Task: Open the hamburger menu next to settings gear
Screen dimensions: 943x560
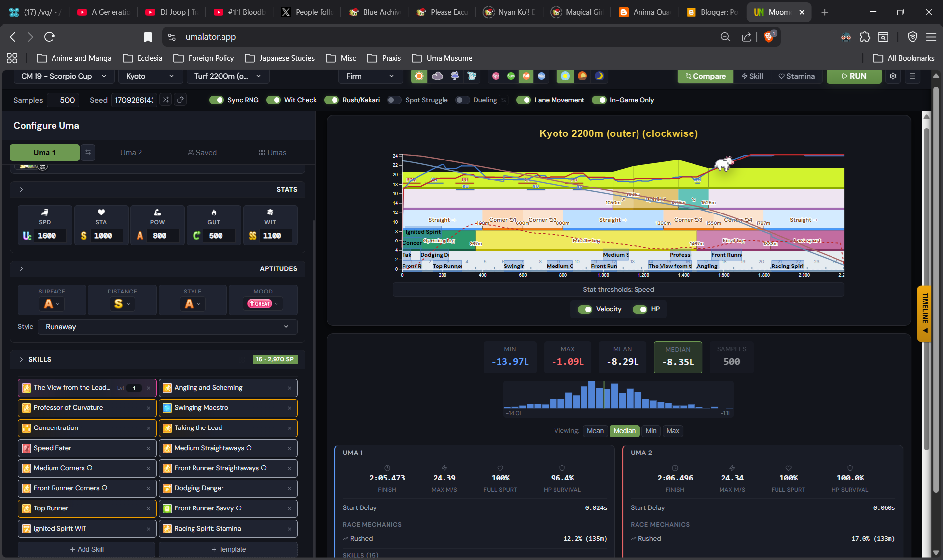Action: pyautogui.click(x=912, y=76)
